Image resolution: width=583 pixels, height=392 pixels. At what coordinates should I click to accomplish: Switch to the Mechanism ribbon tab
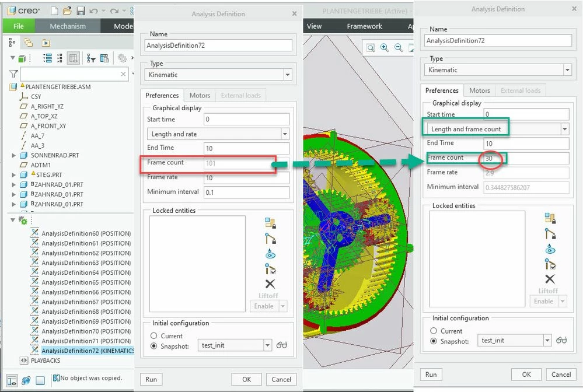tap(68, 26)
